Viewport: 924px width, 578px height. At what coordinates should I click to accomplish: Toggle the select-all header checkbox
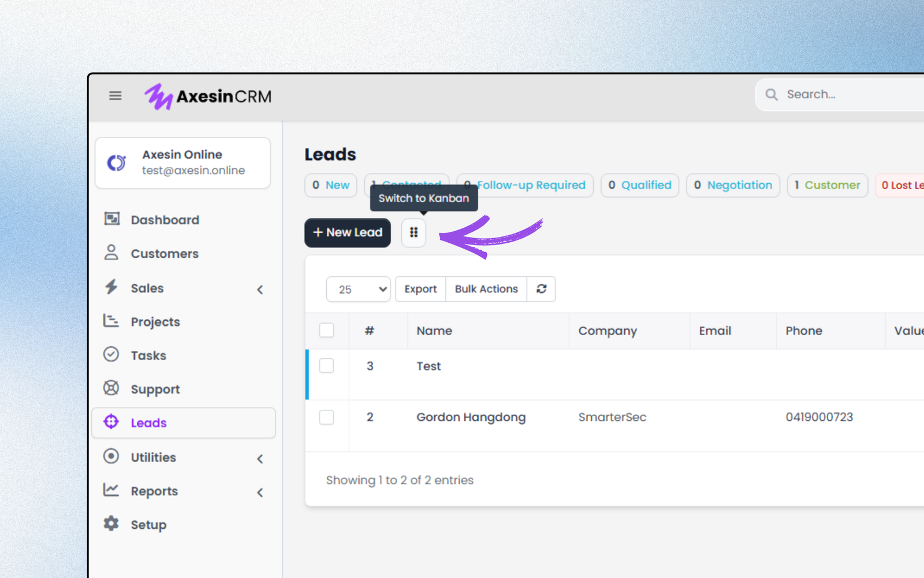click(x=326, y=331)
